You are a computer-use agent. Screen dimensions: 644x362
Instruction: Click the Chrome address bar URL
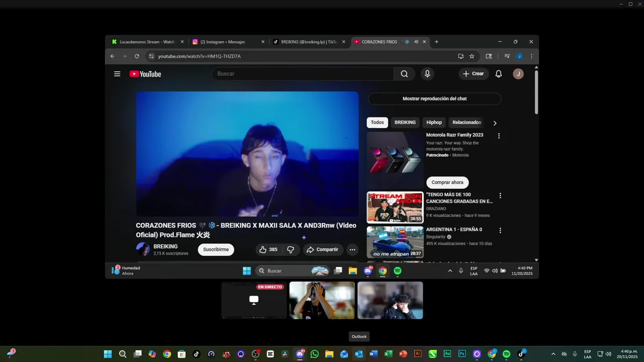(x=199, y=56)
